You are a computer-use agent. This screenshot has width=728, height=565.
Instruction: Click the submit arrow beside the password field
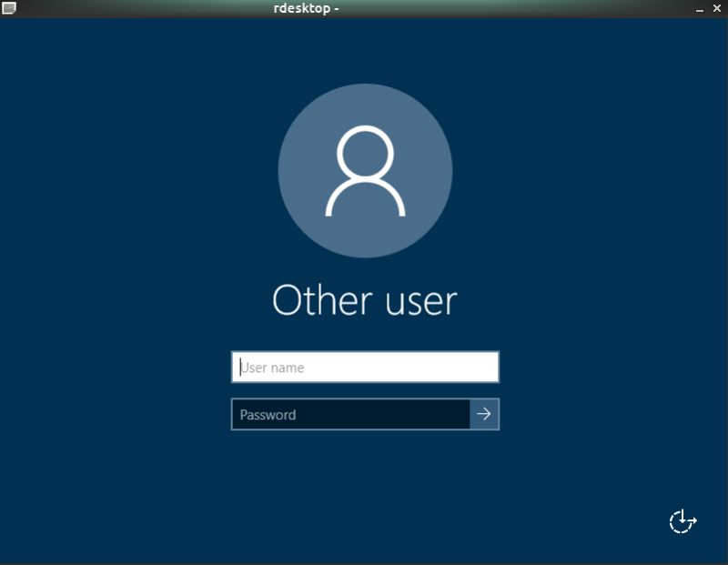485,414
